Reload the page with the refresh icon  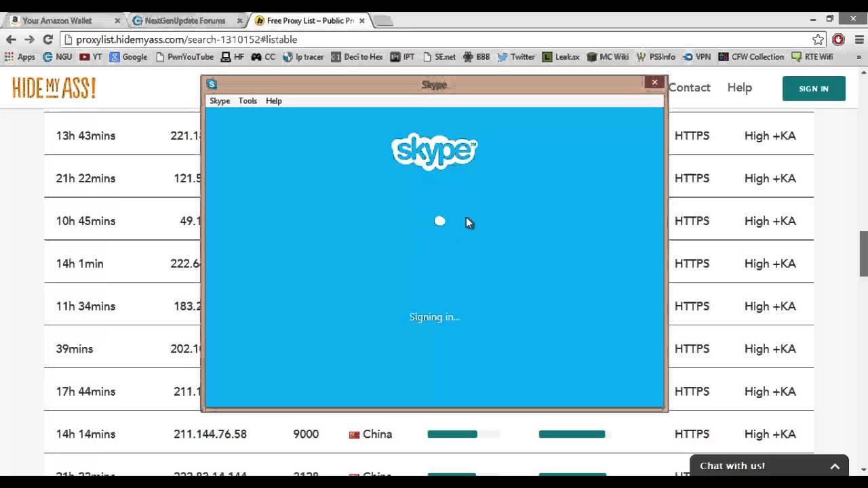tap(47, 39)
